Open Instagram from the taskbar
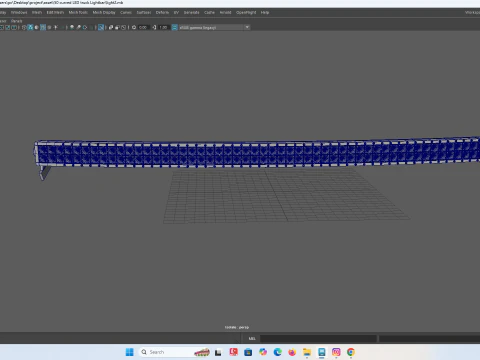The width and height of the screenshot is (480, 360). coord(336,352)
